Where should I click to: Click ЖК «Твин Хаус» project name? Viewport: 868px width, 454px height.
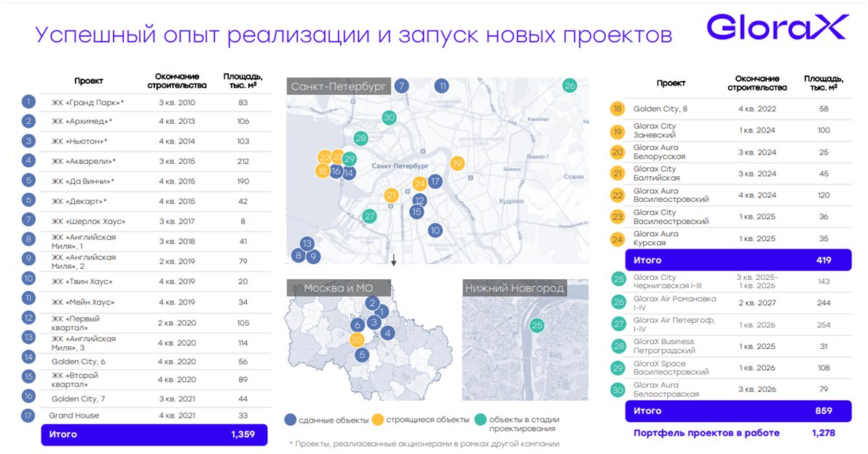(x=82, y=281)
